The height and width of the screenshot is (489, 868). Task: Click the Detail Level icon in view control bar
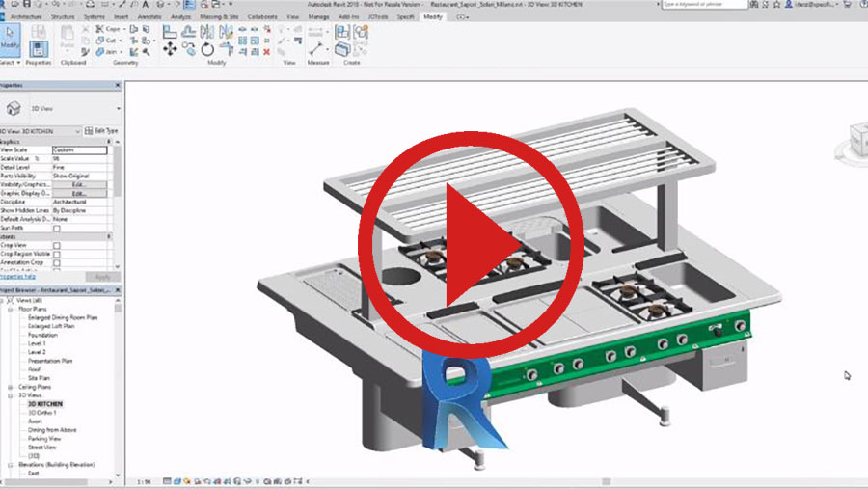coord(167,482)
